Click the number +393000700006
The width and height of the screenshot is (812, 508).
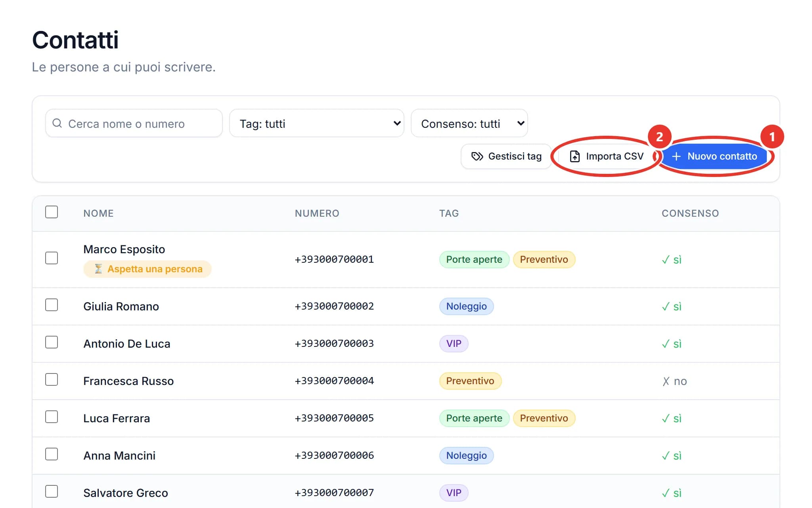click(x=334, y=456)
